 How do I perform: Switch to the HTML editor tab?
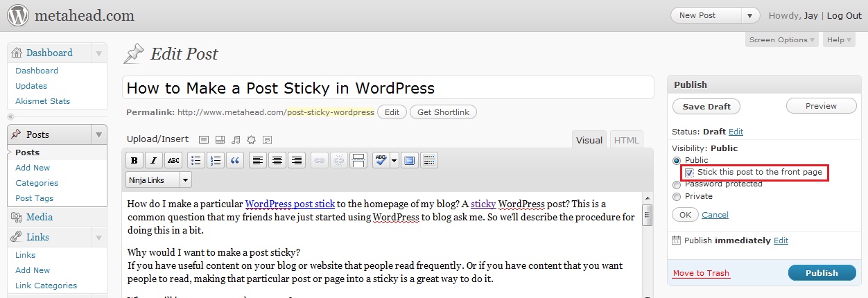coord(627,140)
